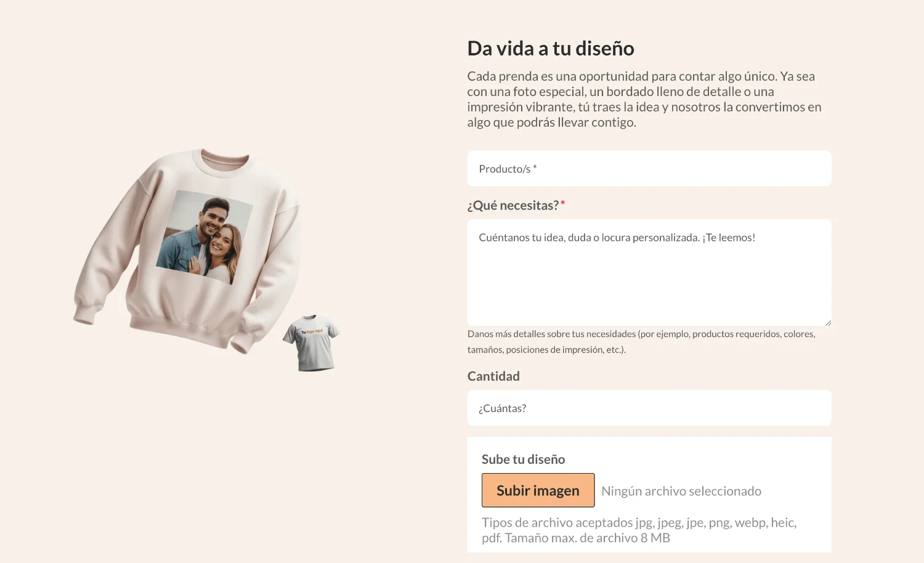The height and width of the screenshot is (563, 924).
Task: Click the 'Sube tu diseño' section label
Action: click(523, 459)
